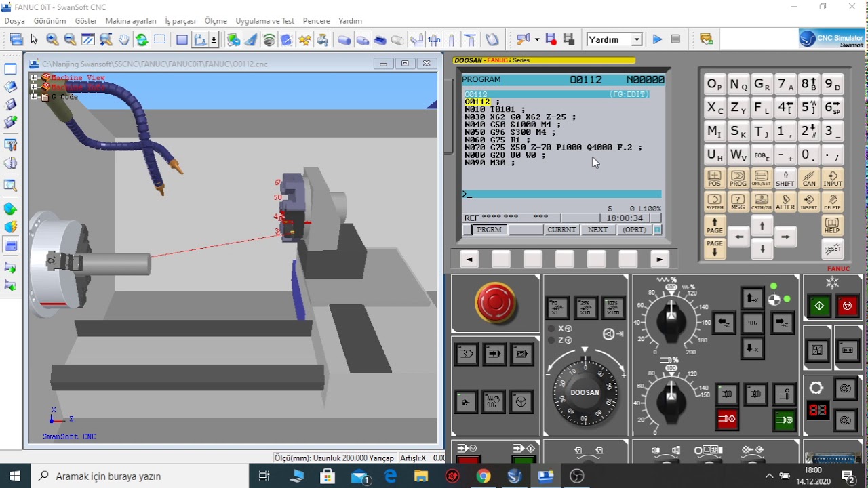
Task: Open the SYSTEM function key
Action: [715, 202]
